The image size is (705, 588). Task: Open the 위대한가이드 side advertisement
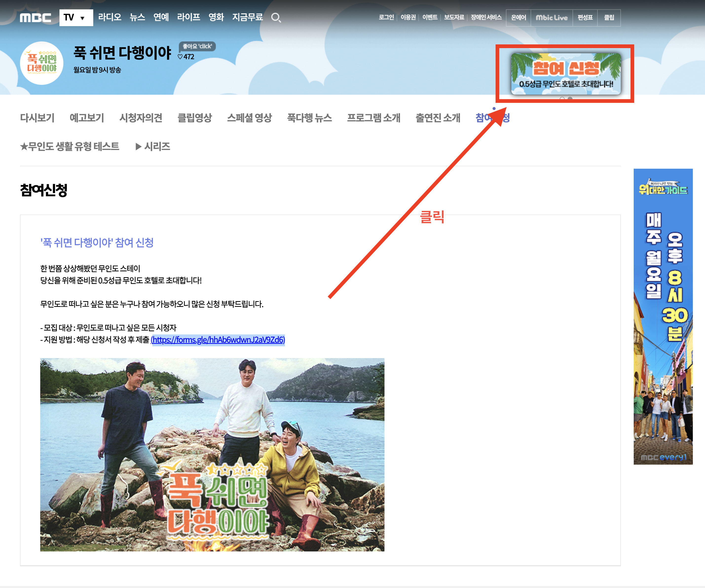[663, 316]
